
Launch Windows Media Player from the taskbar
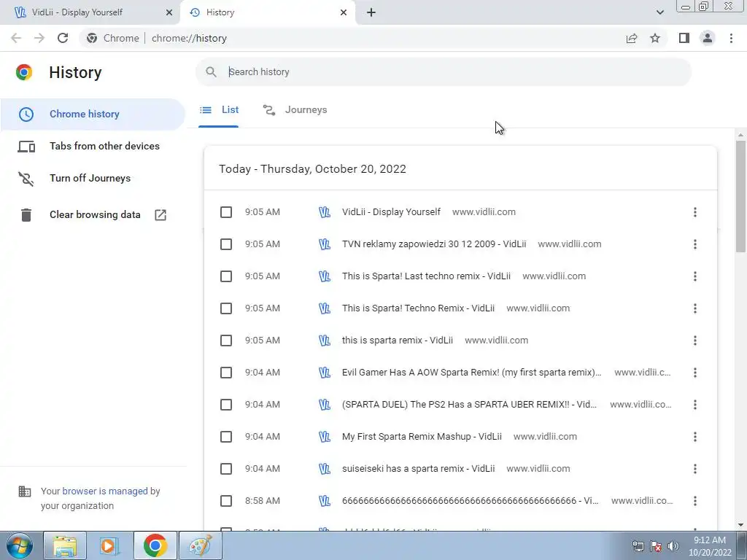(x=110, y=545)
